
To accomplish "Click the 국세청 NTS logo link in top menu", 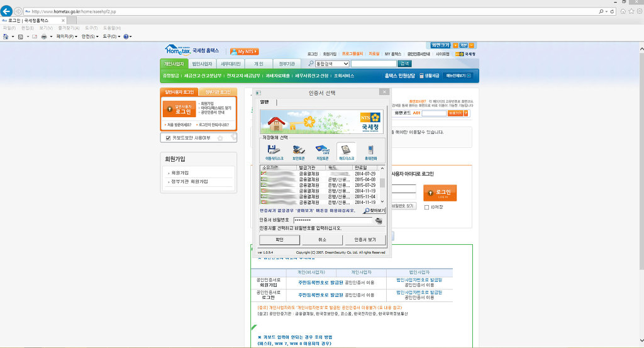I will pyautogui.click(x=465, y=54).
